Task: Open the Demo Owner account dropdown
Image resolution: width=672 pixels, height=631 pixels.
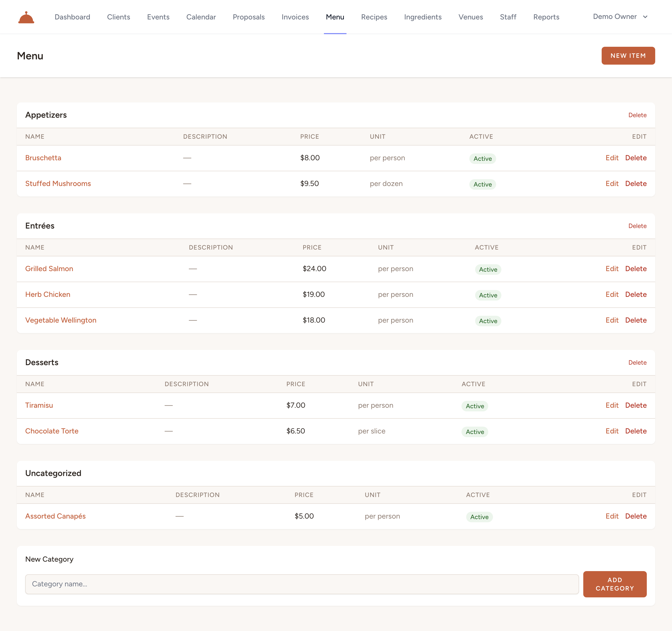Action: (x=620, y=17)
